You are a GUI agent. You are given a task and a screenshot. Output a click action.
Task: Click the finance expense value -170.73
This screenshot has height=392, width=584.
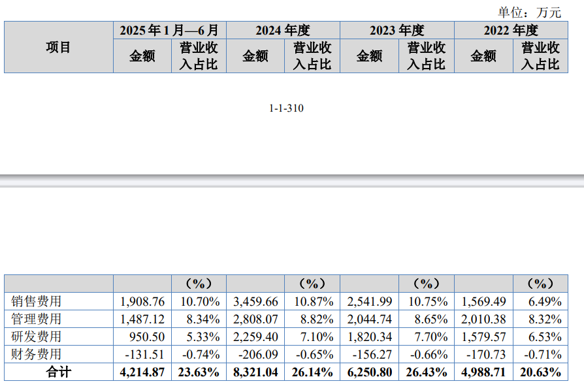pyautogui.click(x=483, y=354)
